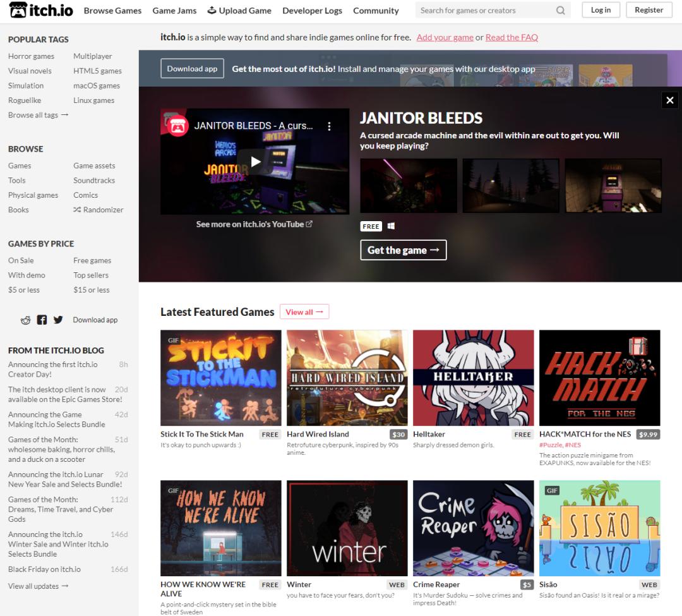Open View all updates link
The height and width of the screenshot is (616, 682).
[x=39, y=586]
